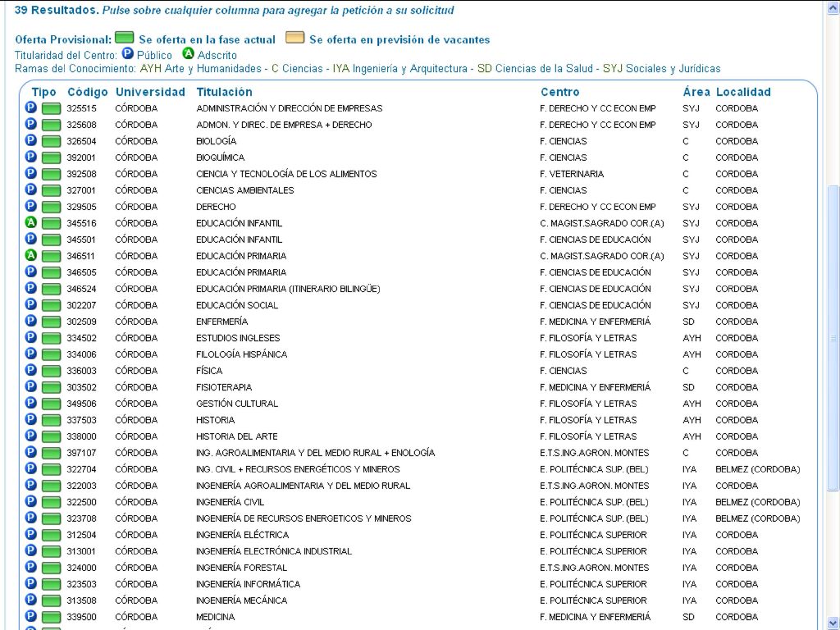
Task: Click F. VETERINARIA centre cell
Action: click(x=572, y=174)
